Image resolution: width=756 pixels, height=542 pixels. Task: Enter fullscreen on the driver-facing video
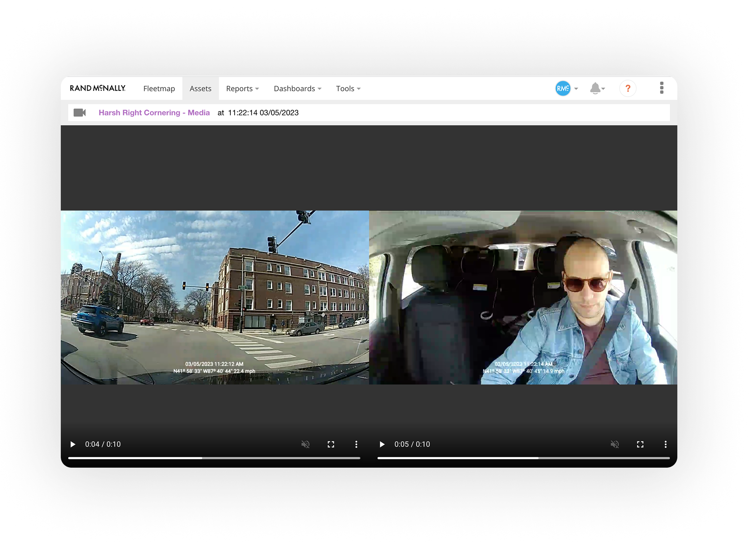(x=640, y=444)
